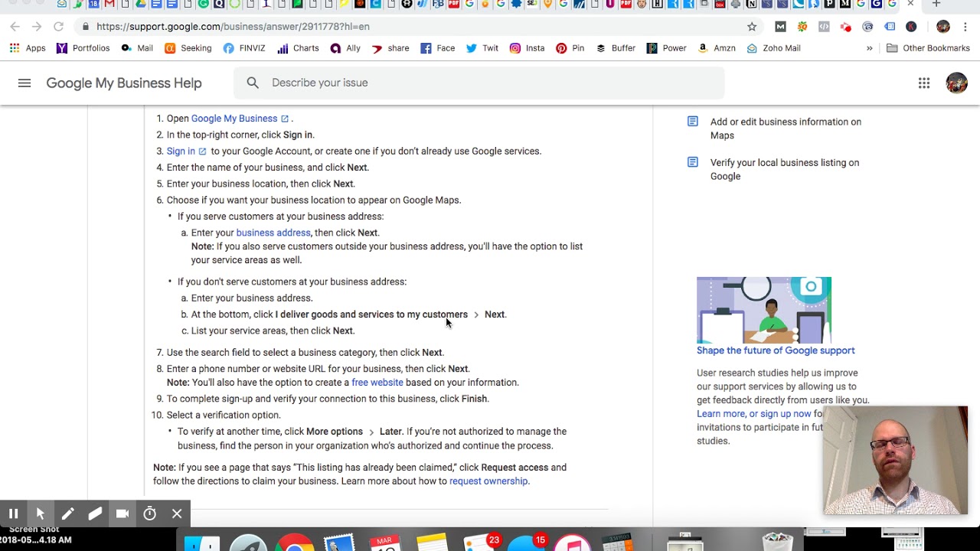
Task: Click the search magnifier icon
Action: (x=253, y=83)
